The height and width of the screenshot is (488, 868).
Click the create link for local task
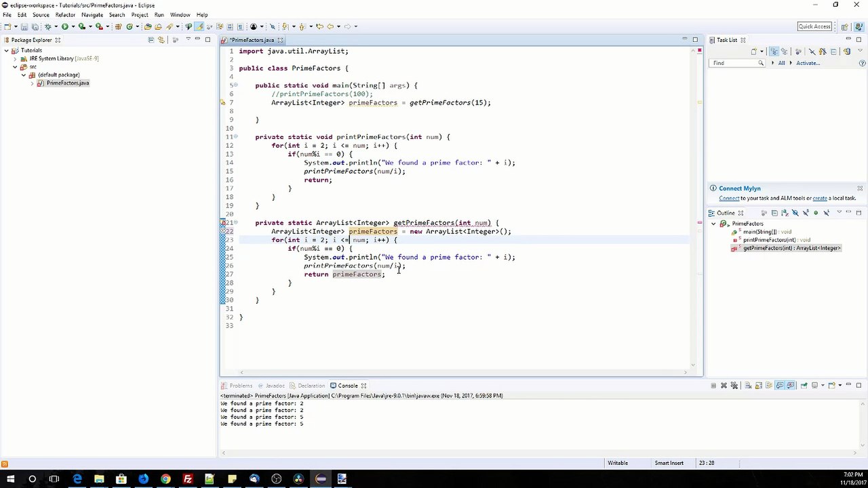[820, 198]
